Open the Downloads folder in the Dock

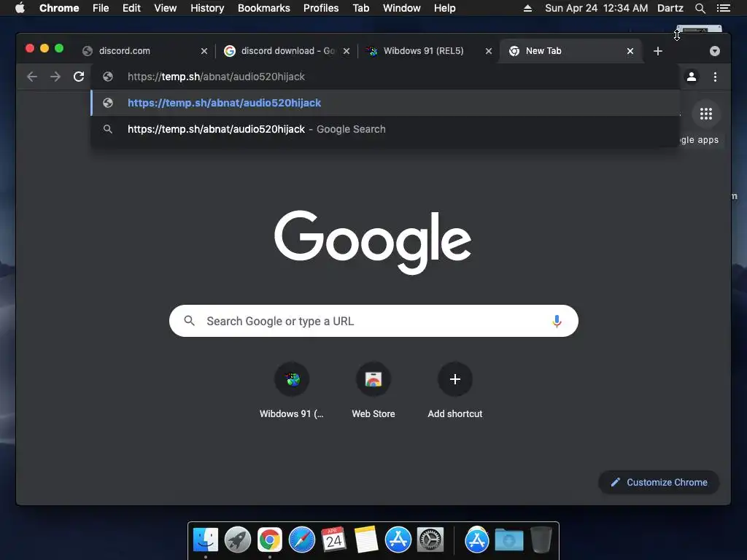(x=508, y=540)
